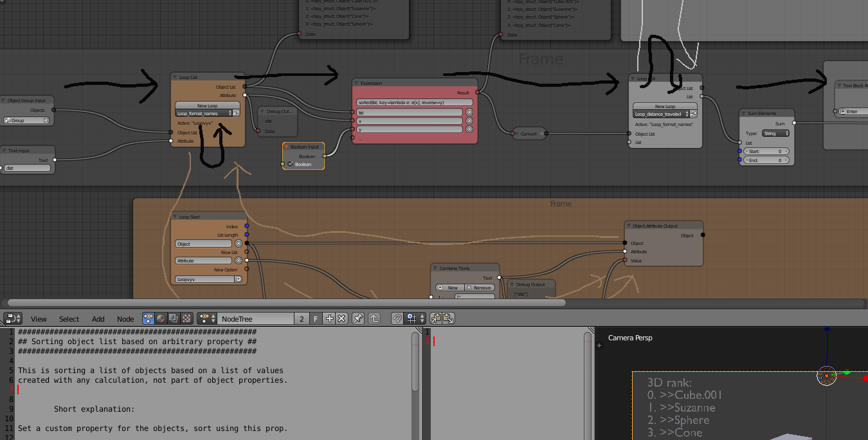Click New Loop in brown Loop Call node
Image resolution: width=868 pixels, height=440 pixels.
pos(208,105)
